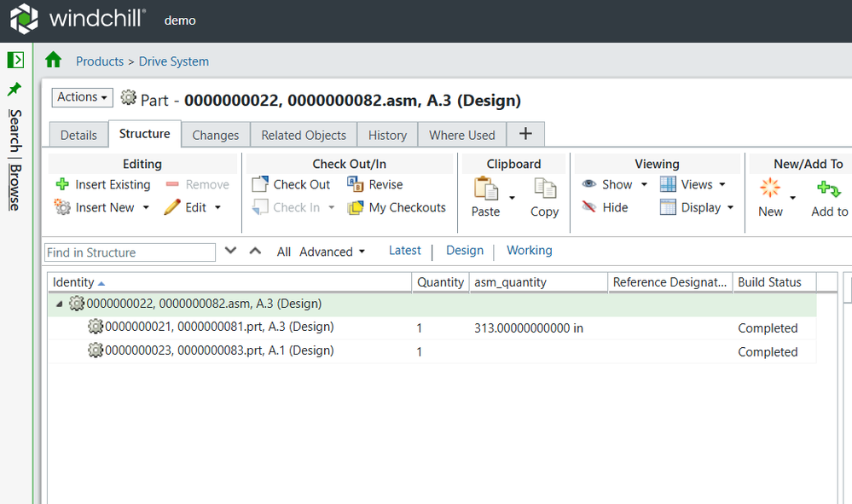Viewport: 852px width, 504px height.
Task: Click the Reference Designat... column header
Action: click(x=670, y=282)
